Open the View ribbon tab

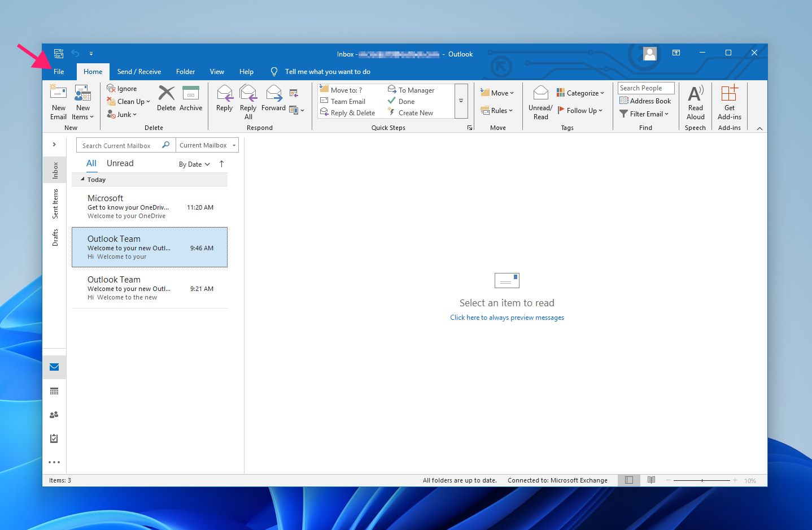[217, 72]
